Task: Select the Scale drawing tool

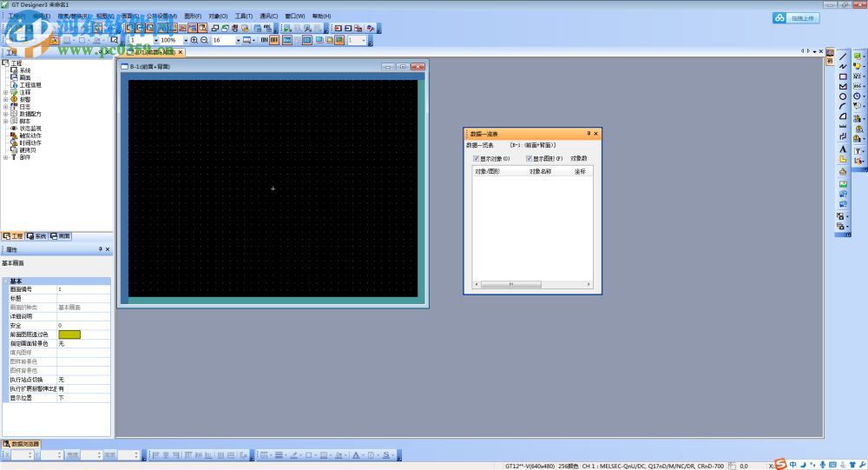Action: [x=843, y=126]
